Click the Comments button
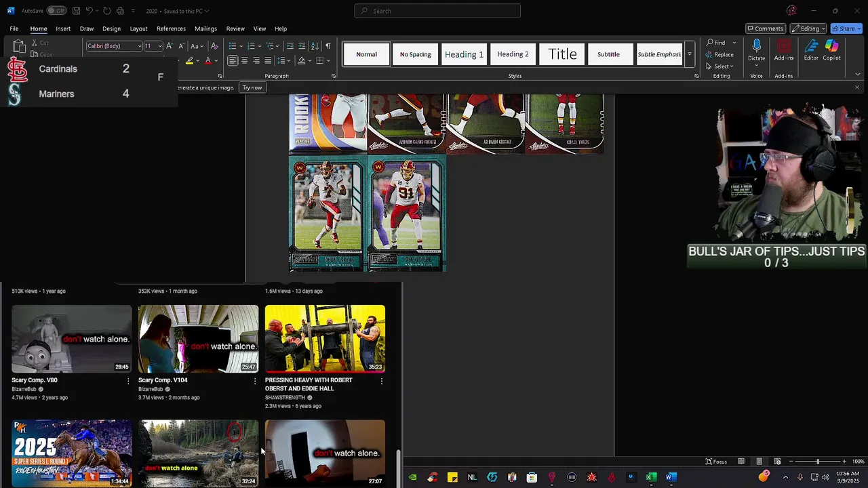 pos(765,28)
